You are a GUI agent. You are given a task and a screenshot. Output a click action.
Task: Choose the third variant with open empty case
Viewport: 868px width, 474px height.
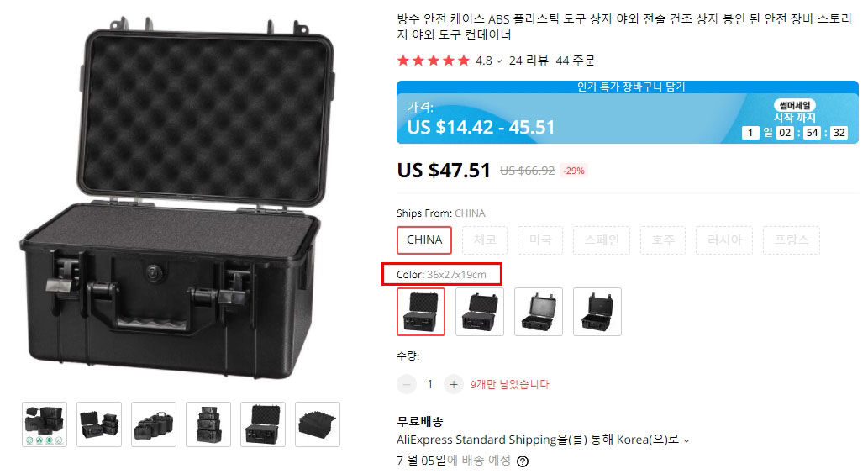(x=539, y=312)
